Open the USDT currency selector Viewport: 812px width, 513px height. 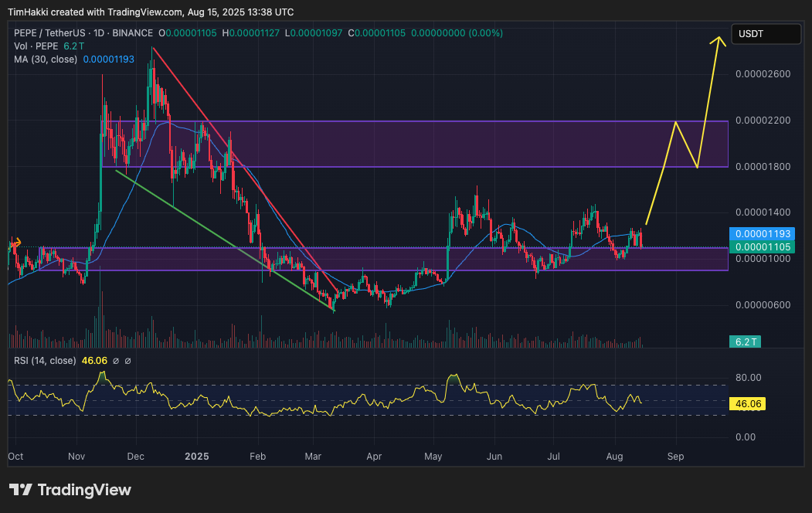point(766,34)
